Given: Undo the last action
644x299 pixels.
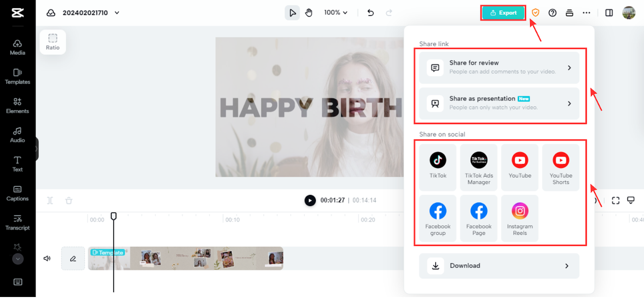Looking at the screenshot, I should point(371,13).
